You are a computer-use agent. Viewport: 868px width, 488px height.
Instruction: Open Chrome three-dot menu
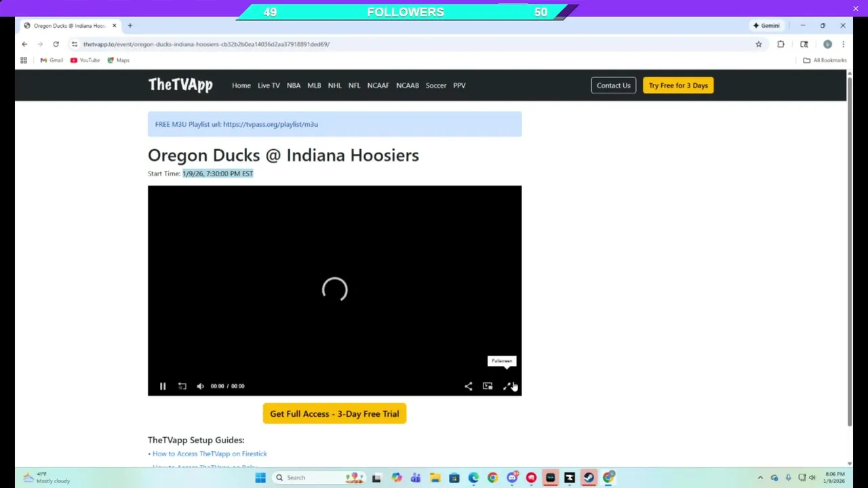(843, 44)
